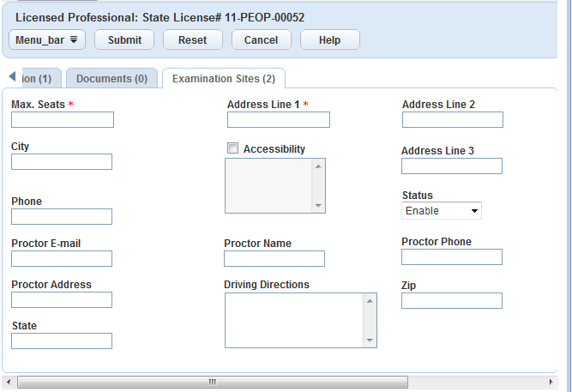Focus the Max. Seats input field
This screenshot has width=572, height=392.
pyautogui.click(x=63, y=120)
